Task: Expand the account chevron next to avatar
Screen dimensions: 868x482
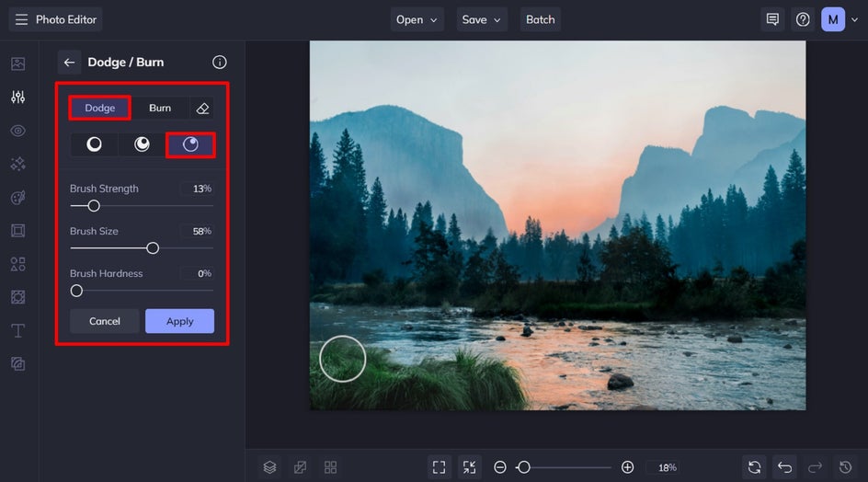Action: click(x=855, y=20)
